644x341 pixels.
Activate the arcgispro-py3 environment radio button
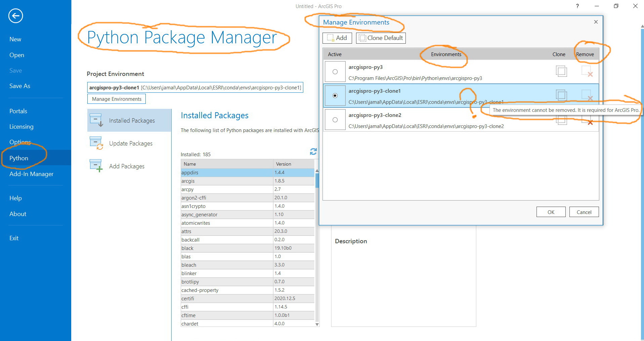click(x=335, y=72)
